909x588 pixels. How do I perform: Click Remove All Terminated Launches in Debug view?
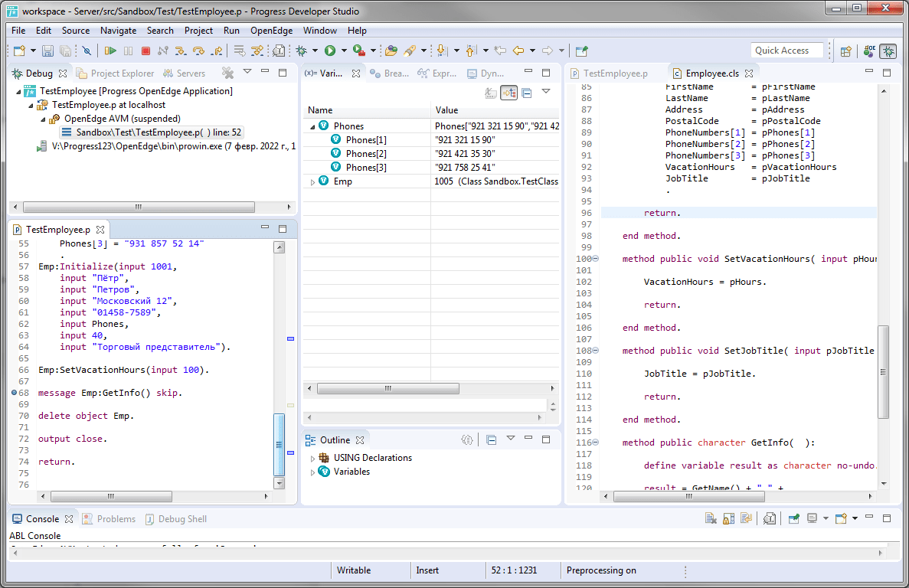pyautogui.click(x=228, y=73)
